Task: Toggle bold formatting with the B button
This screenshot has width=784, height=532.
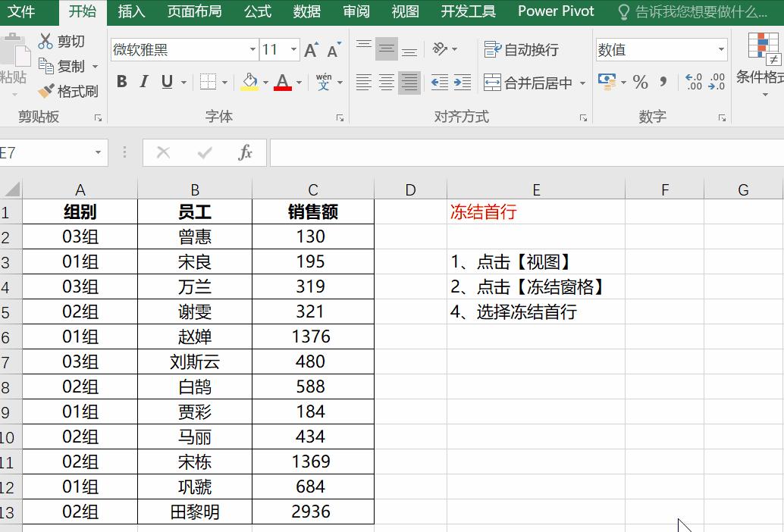Action: point(121,80)
